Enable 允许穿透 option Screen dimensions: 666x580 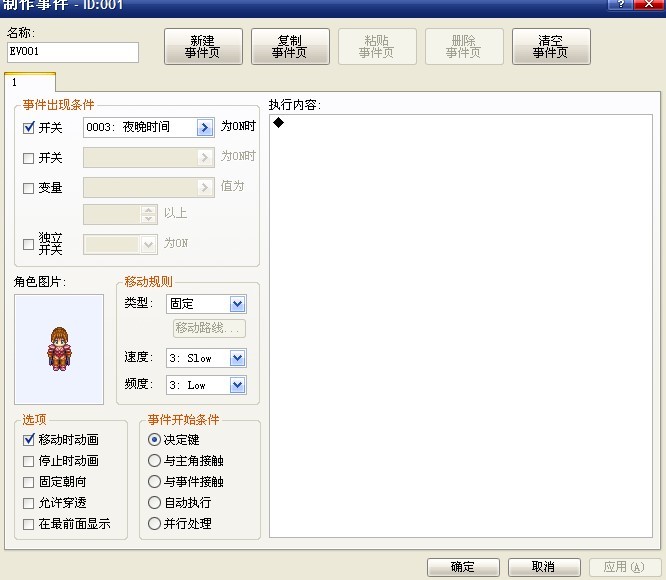[x=28, y=503]
